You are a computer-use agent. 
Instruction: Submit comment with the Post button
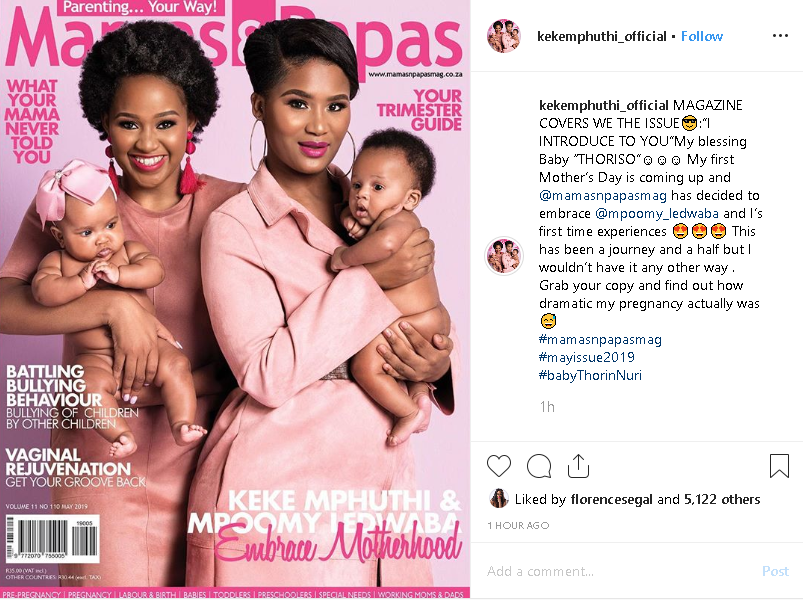[x=775, y=571]
